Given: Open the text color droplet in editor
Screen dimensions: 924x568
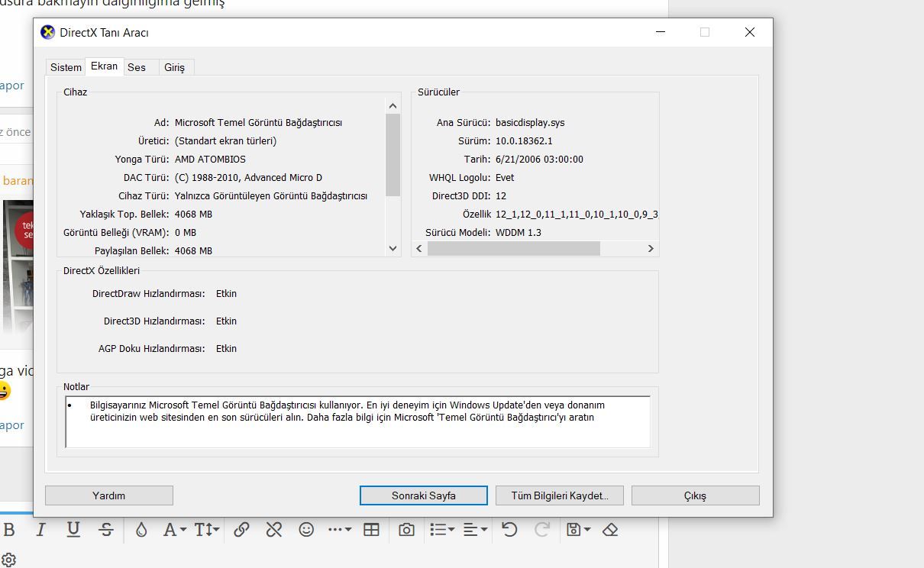Looking at the screenshot, I should click(x=141, y=529).
